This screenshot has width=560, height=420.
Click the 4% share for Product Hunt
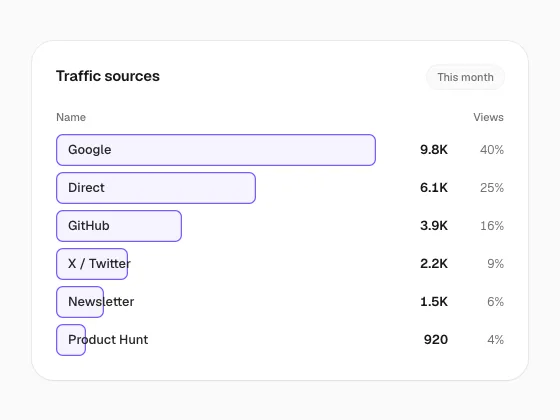pos(495,340)
